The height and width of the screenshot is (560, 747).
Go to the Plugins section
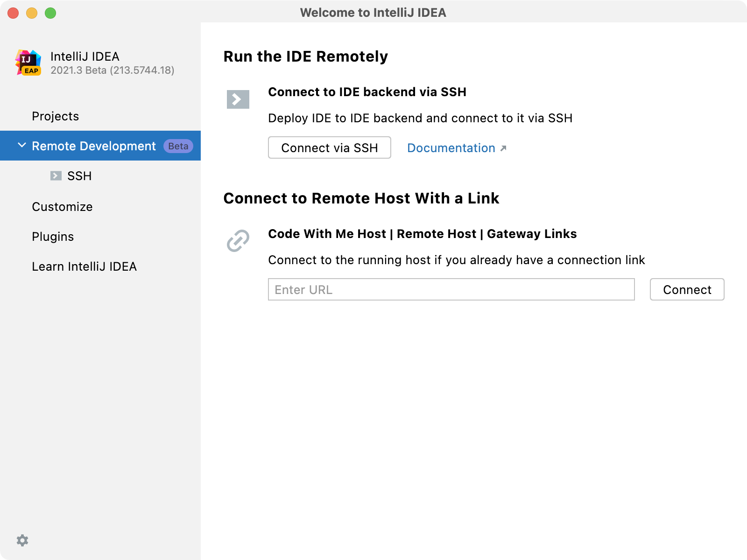pos(53,237)
